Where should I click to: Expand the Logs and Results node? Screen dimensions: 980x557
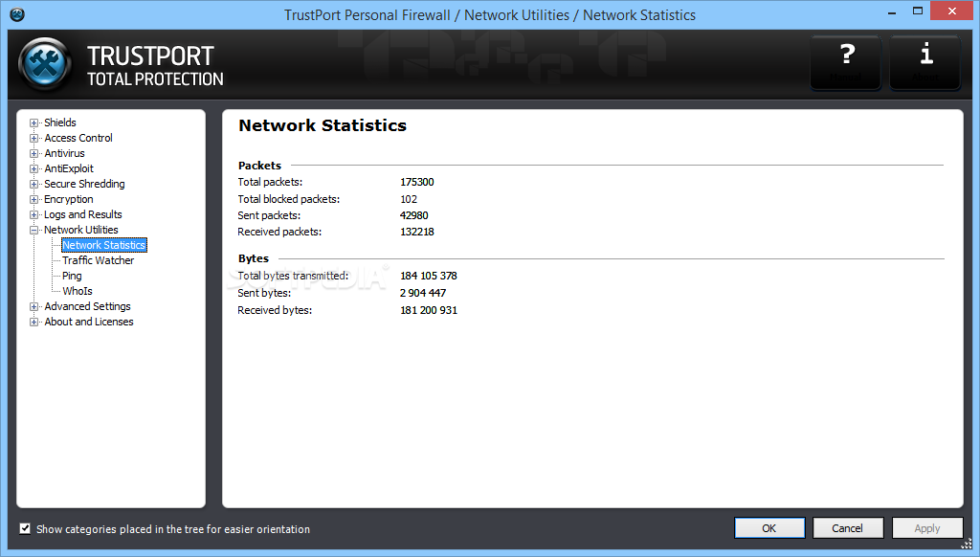pyautogui.click(x=33, y=214)
